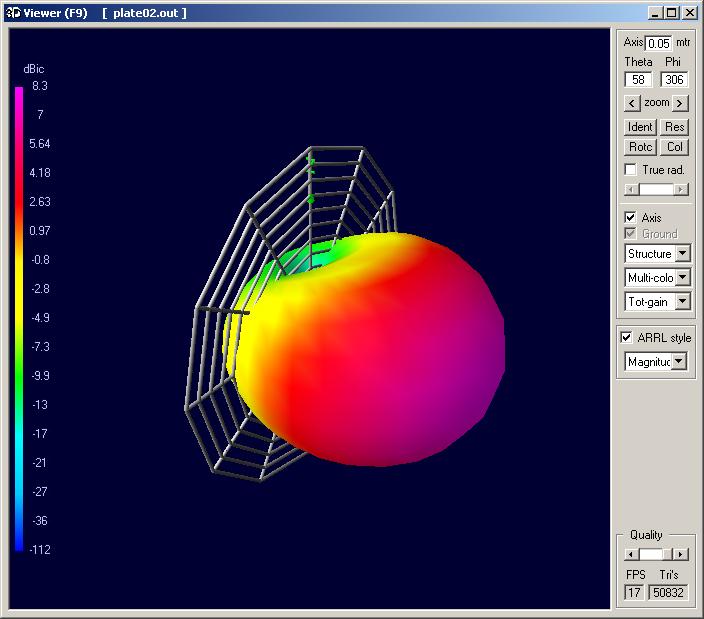Click the 3D Viewer title bar icon
704x619 pixels.
pyautogui.click(x=11, y=13)
